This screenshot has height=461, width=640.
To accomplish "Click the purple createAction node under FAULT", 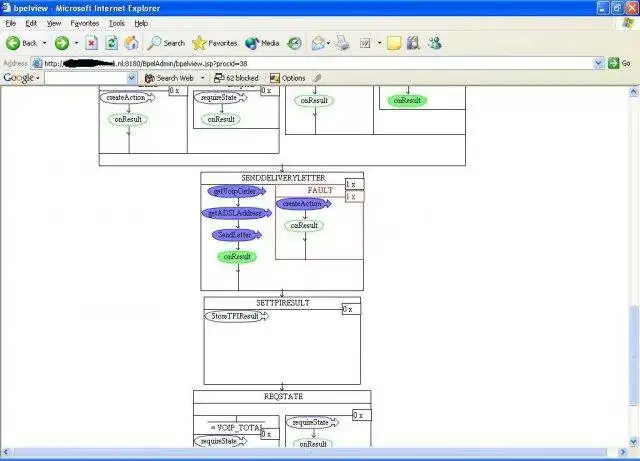I will (x=303, y=203).
